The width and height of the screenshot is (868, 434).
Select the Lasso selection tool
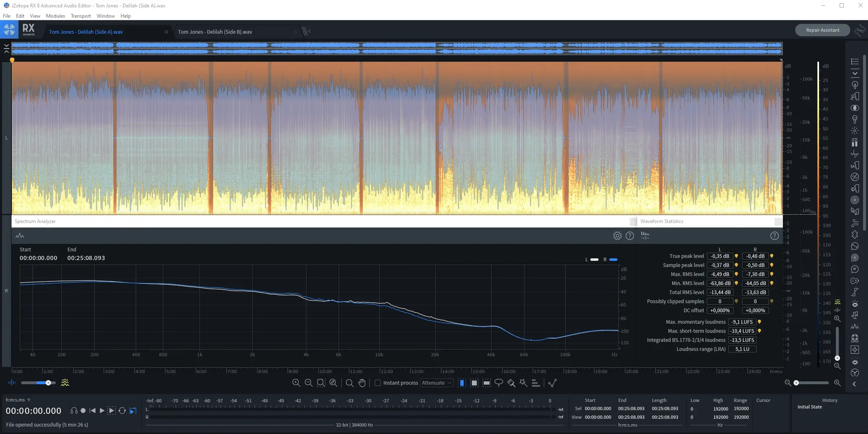pos(499,383)
